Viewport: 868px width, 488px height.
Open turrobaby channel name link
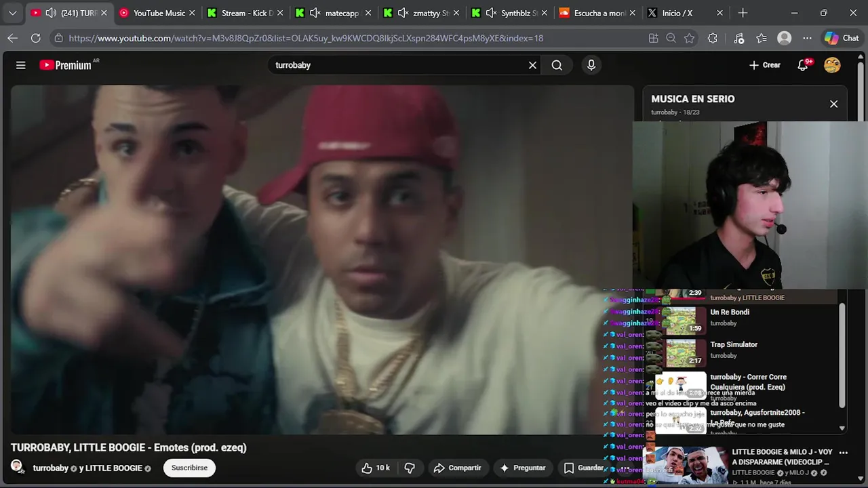tap(51, 468)
